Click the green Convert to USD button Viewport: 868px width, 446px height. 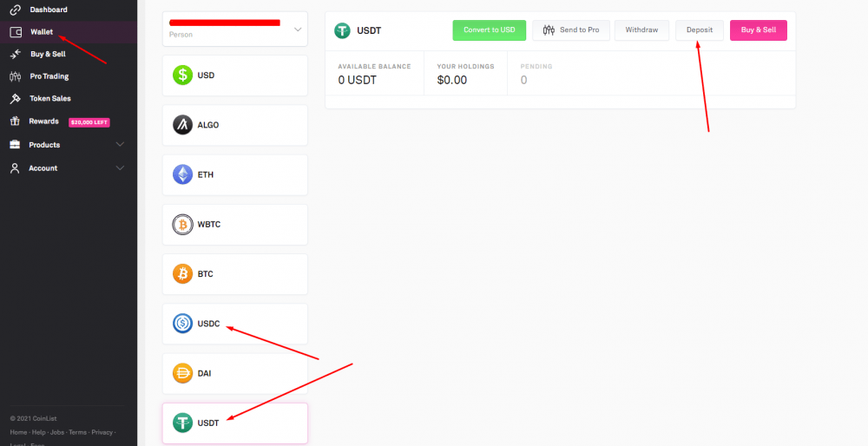[x=490, y=30]
